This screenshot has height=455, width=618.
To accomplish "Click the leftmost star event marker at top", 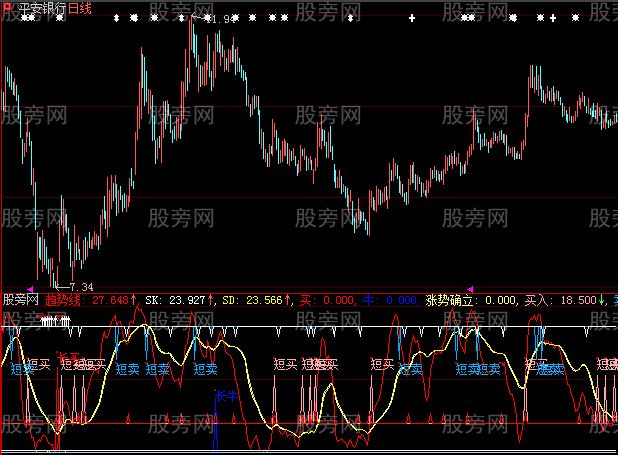I will click(129, 18).
